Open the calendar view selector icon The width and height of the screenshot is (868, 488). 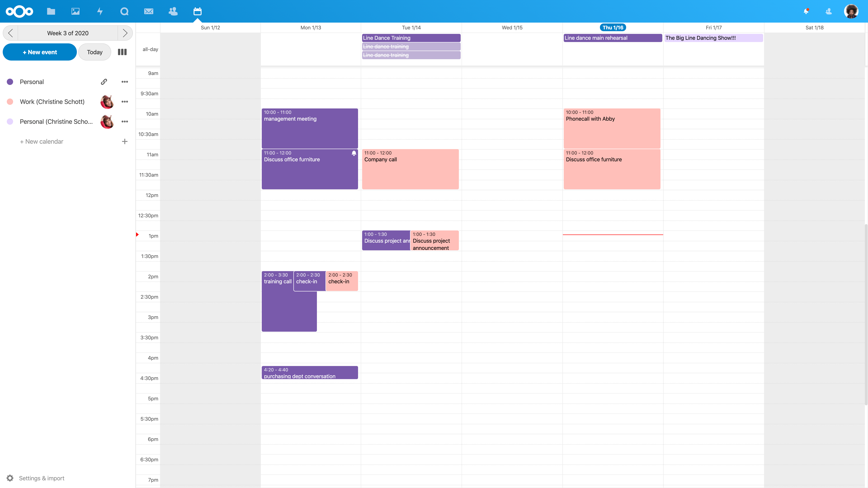(x=122, y=52)
